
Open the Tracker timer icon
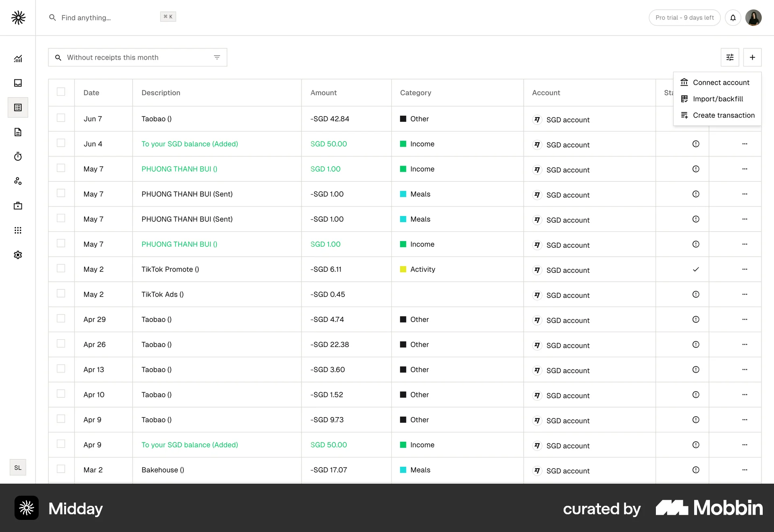(x=18, y=157)
